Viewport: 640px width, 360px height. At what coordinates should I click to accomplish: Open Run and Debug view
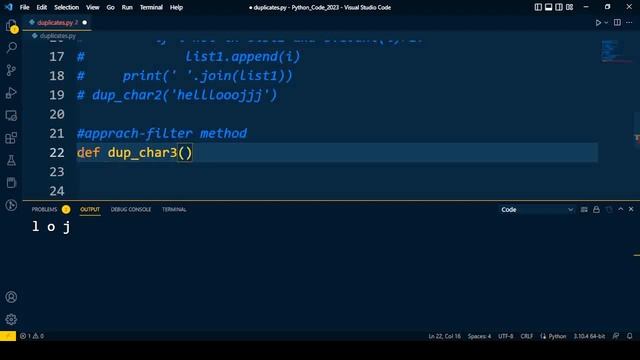click(11, 93)
